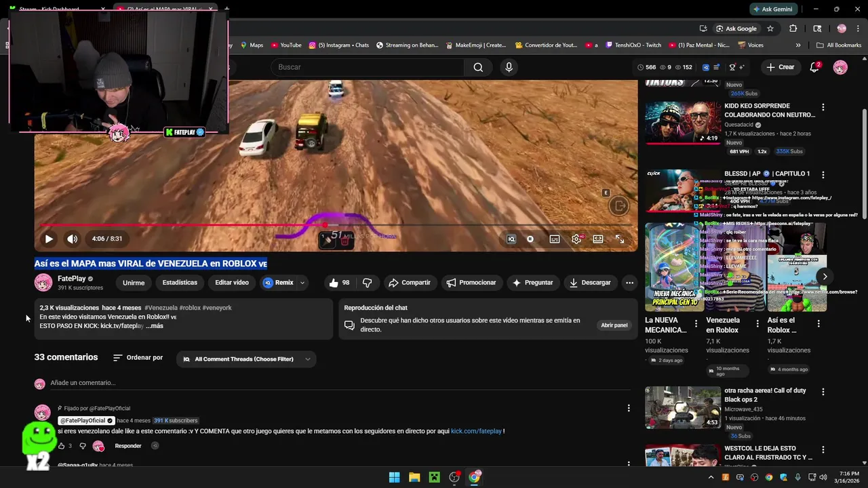Open the Windows Start menu
This screenshot has width=868, height=488.
pos(394,477)
